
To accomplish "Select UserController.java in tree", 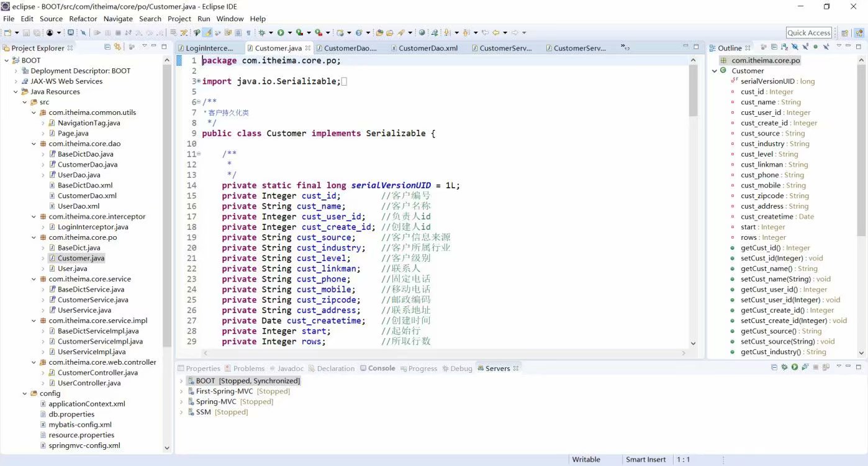I will pos(89,383).
